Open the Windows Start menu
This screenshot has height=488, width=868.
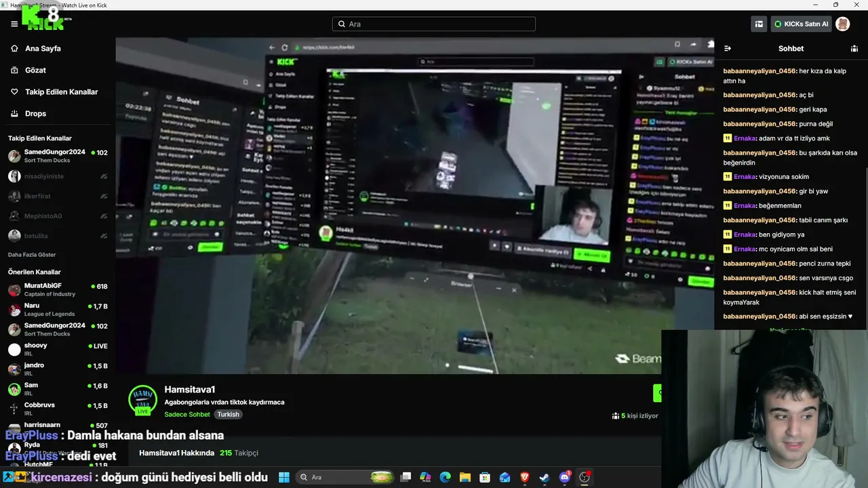click(284, 477)
